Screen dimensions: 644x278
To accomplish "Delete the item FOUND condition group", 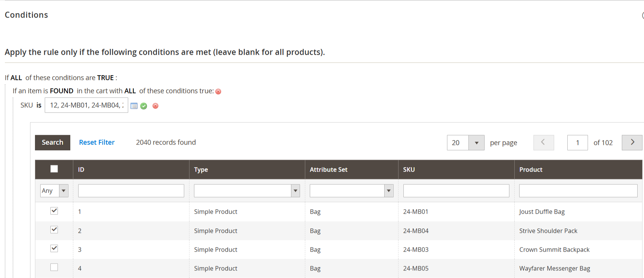I will [x=218, y=91].
